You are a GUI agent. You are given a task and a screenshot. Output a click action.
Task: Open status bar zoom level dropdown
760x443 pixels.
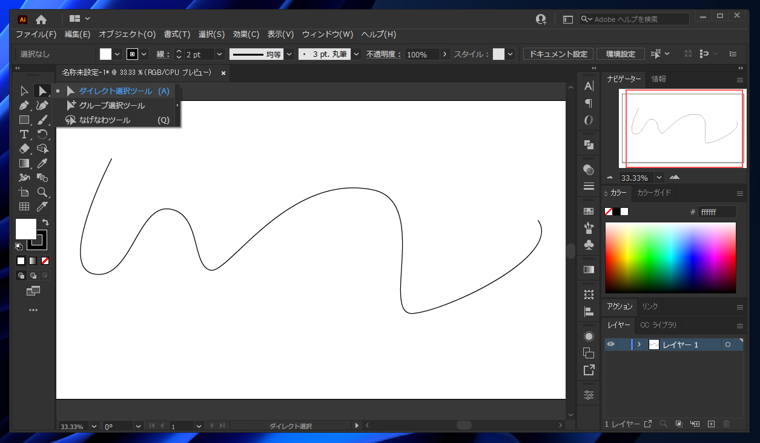94,426
